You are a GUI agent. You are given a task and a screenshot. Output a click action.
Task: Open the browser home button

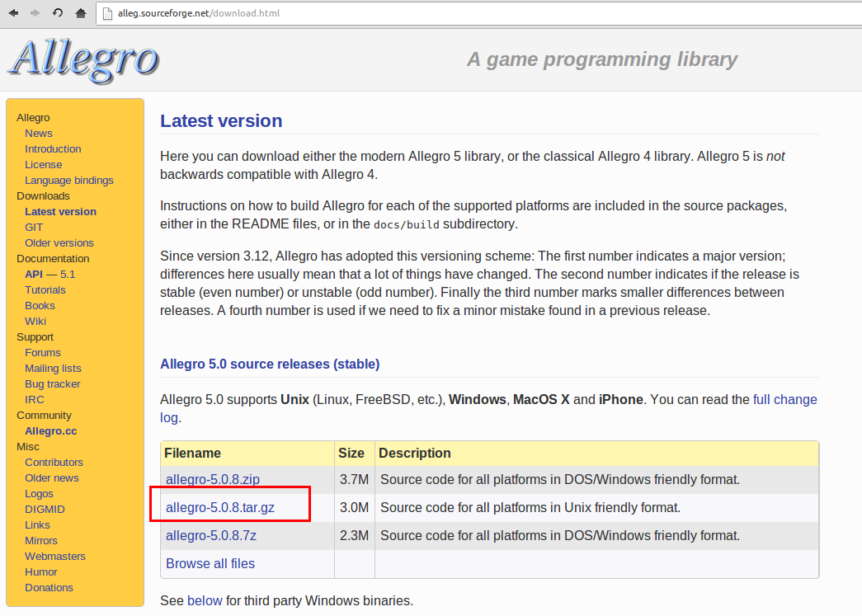point(80,12)
